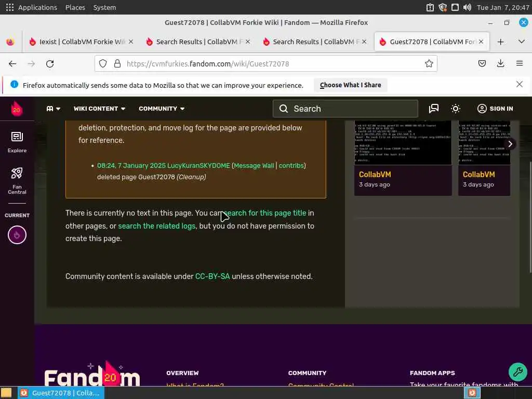The width and height of the screenshot is (532, 399).
Task: Click search for this page title link
Action: click(x=265, y=213)
